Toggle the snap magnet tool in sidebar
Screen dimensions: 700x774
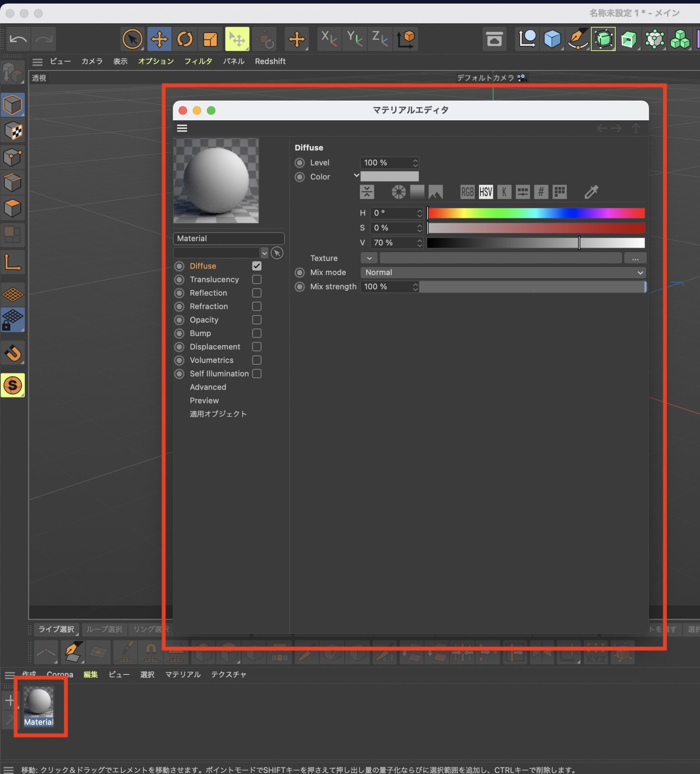pyautogui.click(x=13, y=353)
